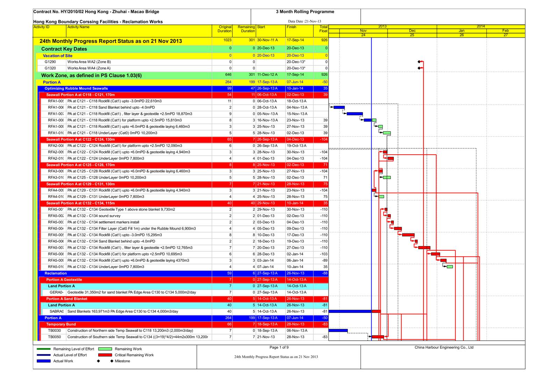The width and height of the screenshot is (555, 392).
Task: Click the Geotextile Type 1 above stone blanket 9,730m2 activity
Action: coord(121,210)
